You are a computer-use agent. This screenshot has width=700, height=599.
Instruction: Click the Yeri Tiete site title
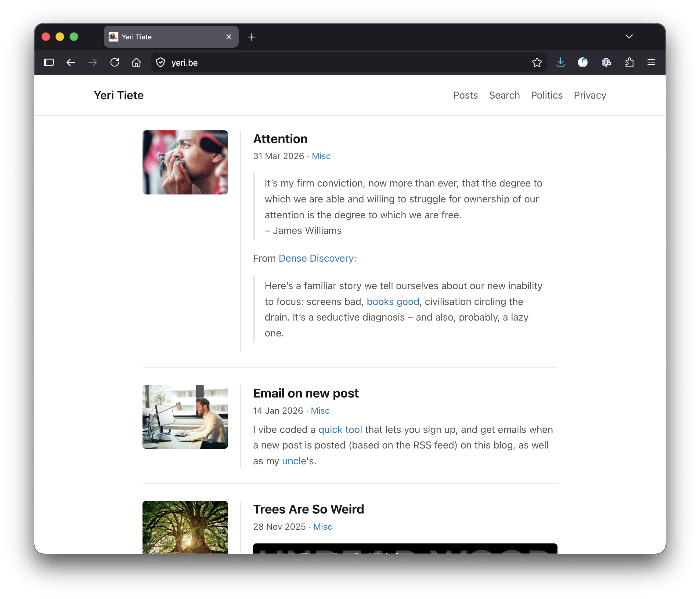tap(119, 95)
